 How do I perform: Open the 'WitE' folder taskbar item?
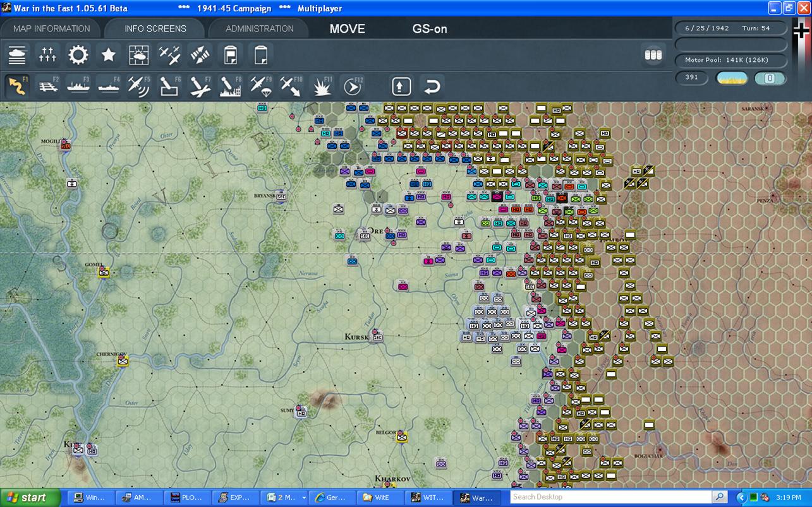point(379,498)
